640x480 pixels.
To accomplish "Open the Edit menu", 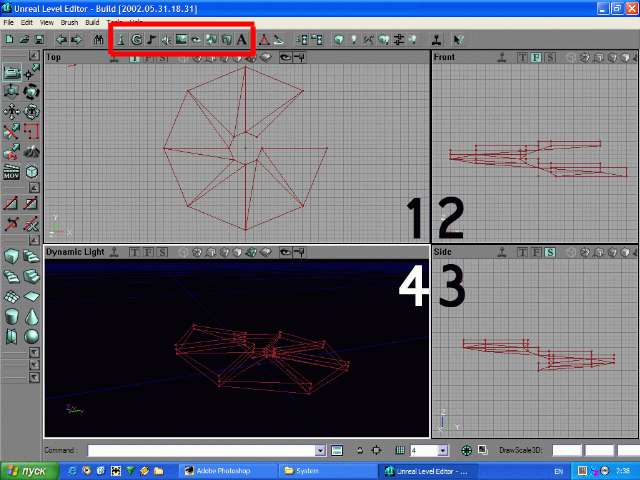I will (27, 23).
